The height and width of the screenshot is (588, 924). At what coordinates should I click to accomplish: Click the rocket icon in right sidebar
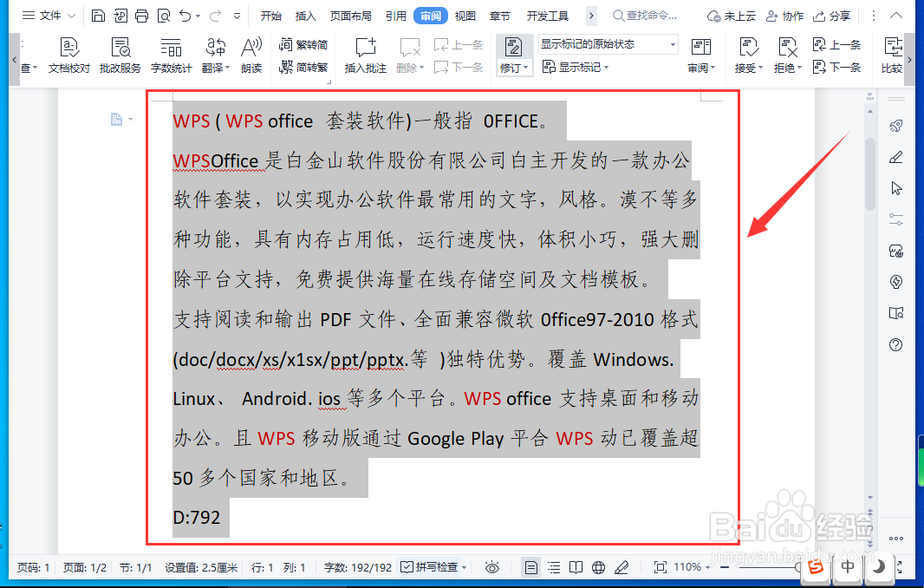(895, 126)
